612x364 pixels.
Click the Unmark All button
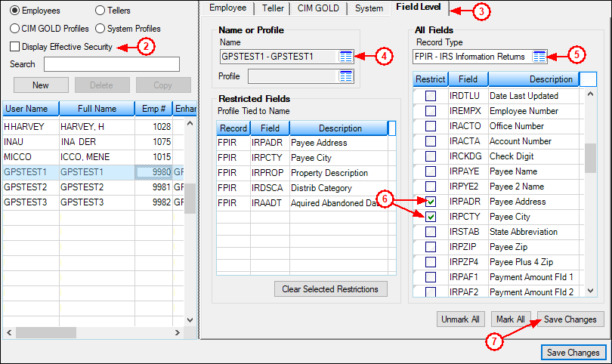coord(460,319)
